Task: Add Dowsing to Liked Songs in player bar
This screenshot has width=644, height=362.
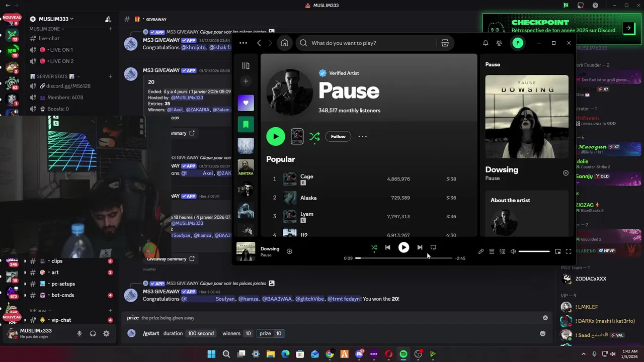Action: [x=289, y=251]
